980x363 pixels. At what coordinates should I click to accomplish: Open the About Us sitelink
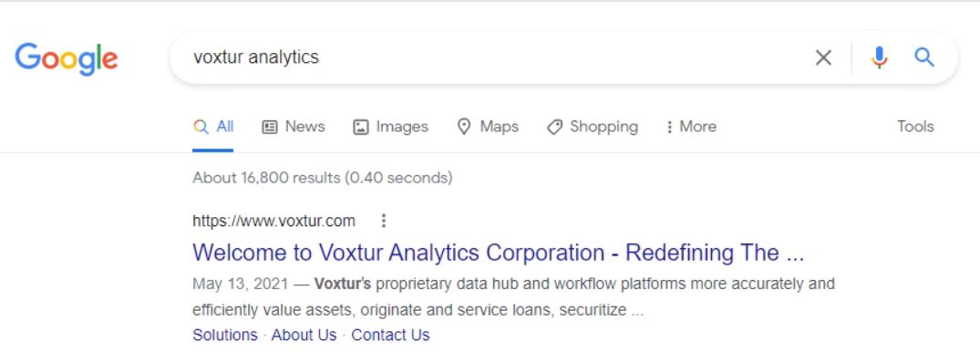click(x=304, y=335)
